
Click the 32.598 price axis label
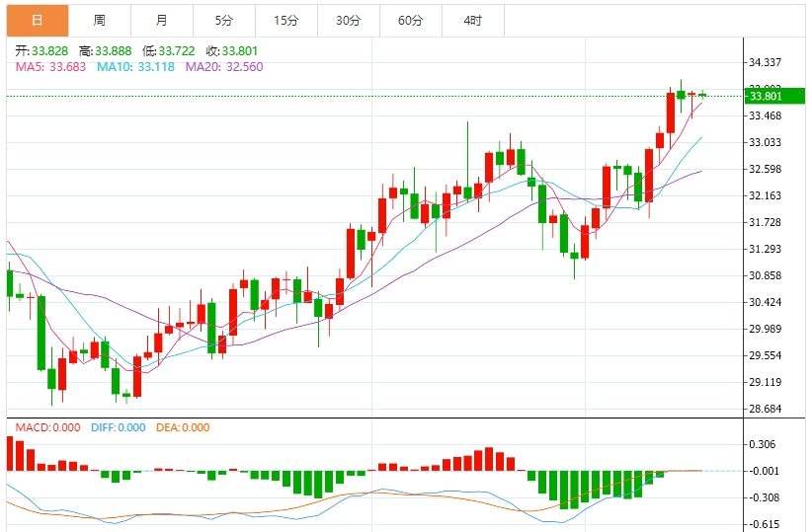[766, 169]
